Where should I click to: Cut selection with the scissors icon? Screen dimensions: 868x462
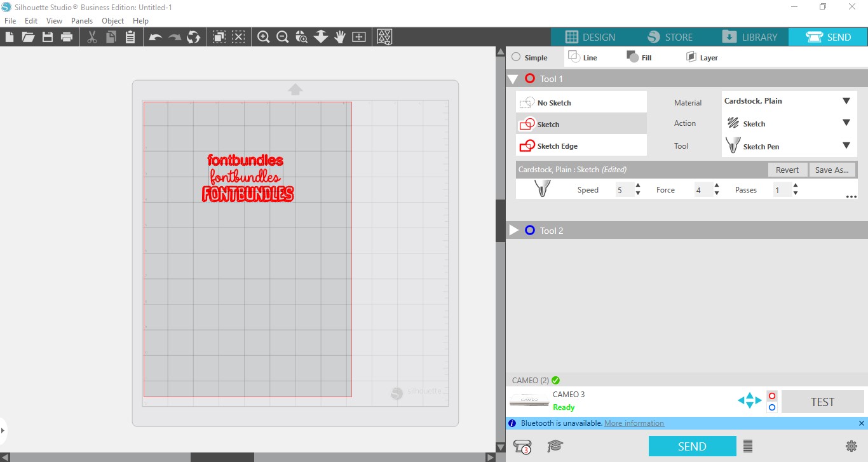tap(92, 37)
